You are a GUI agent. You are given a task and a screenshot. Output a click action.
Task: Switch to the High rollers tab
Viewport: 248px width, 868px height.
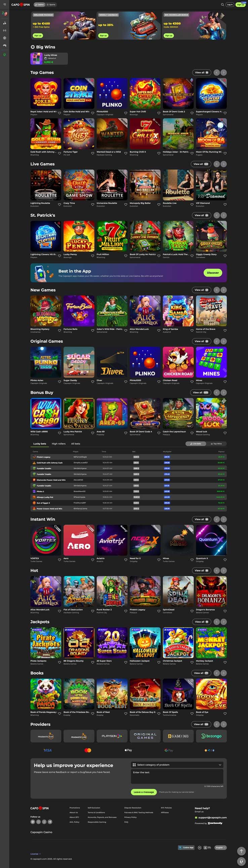58,444
